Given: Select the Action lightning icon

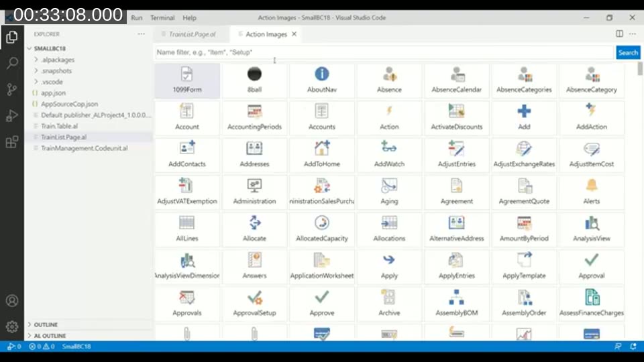Looking at the screenshot, I should coord(389,118).
